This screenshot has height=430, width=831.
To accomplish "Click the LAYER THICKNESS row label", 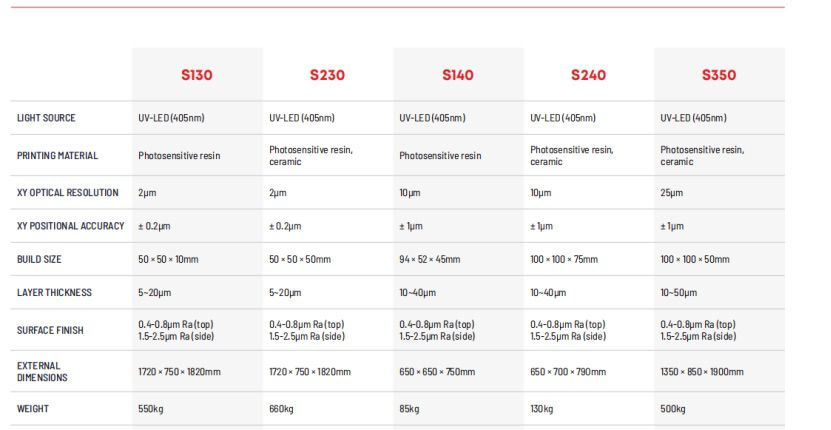I will click(54, 293).
